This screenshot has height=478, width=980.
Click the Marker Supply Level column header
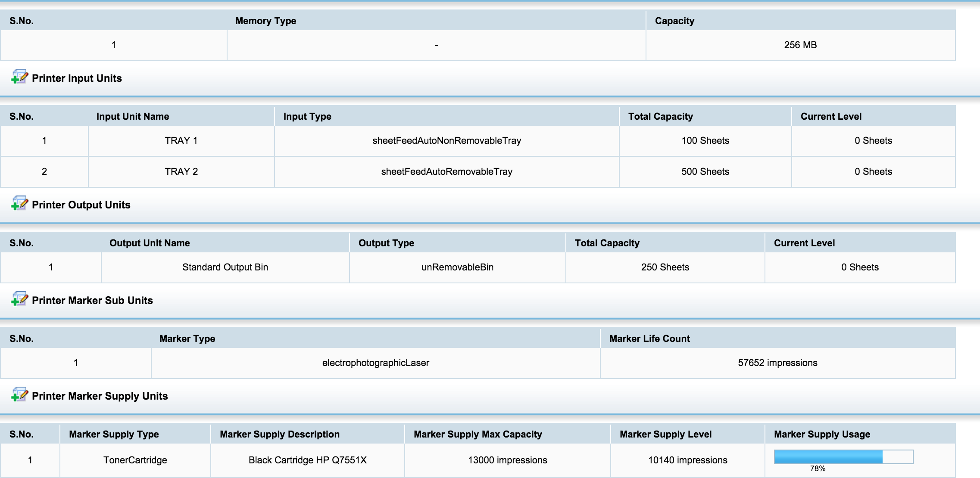(x=665, y=434)
